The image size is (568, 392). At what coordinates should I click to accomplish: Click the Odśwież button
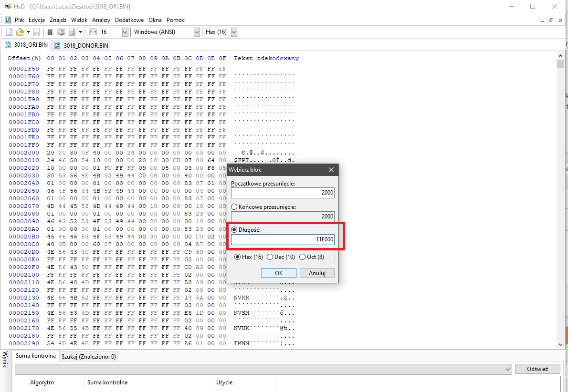click(537, 369)
